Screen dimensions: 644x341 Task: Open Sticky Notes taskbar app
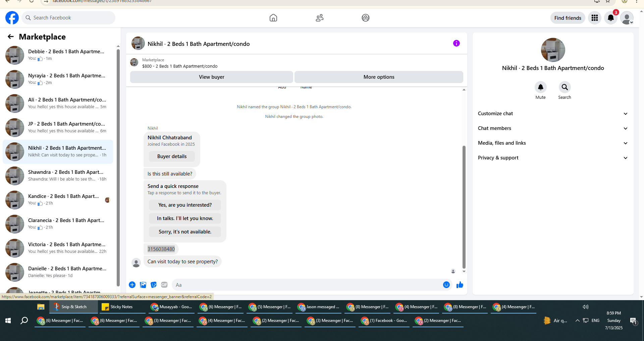121,307
